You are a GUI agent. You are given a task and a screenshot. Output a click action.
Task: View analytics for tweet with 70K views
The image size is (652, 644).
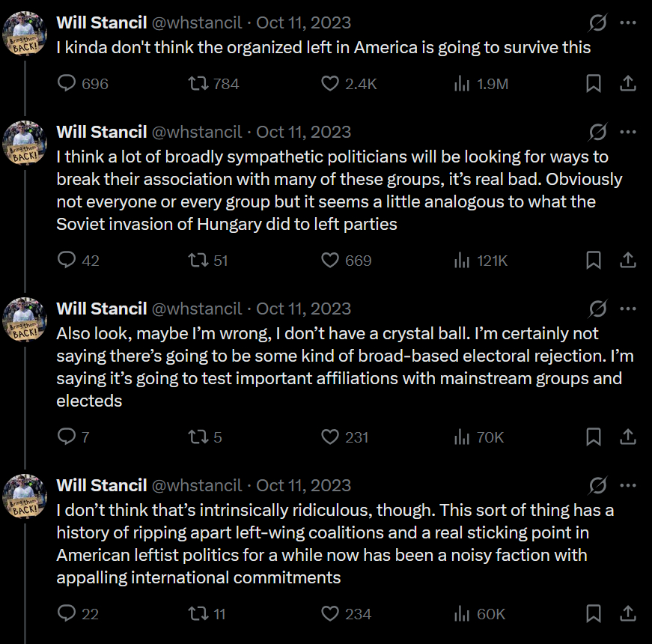tap(462, 437)
